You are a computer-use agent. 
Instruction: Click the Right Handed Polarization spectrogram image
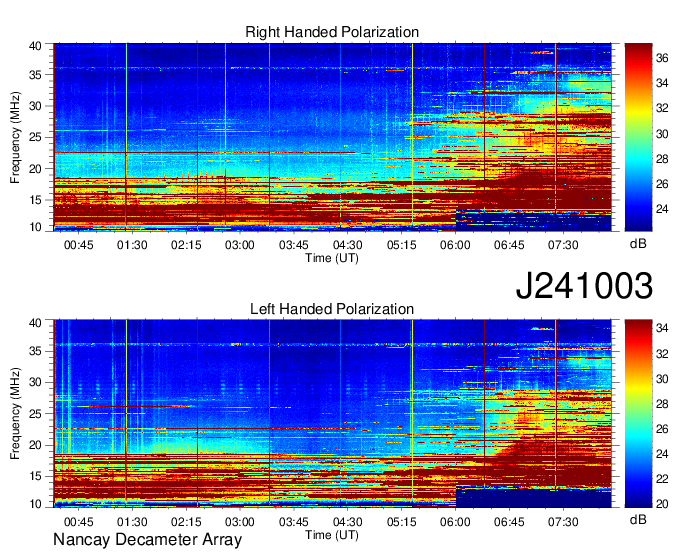(x=332, y=137)
